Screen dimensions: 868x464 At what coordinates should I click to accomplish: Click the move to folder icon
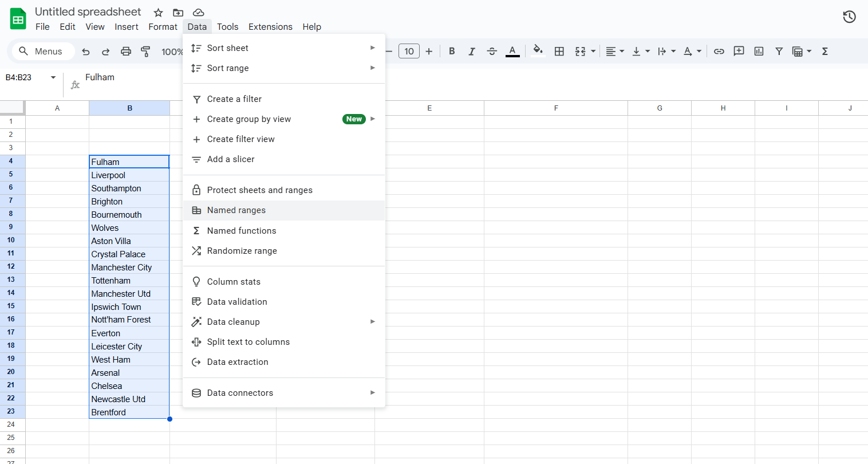pyautogui.click(x=178, y=13)
